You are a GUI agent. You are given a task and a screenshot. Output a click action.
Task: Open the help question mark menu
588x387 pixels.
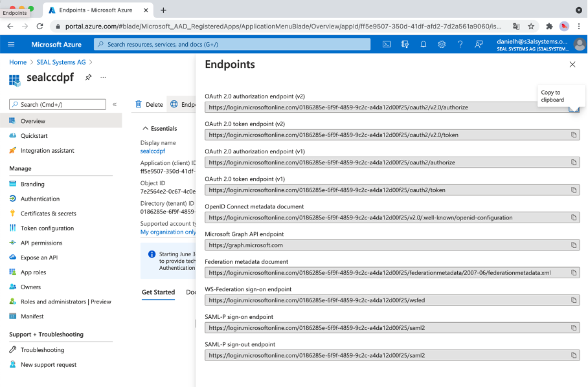[x=460, y=44]
